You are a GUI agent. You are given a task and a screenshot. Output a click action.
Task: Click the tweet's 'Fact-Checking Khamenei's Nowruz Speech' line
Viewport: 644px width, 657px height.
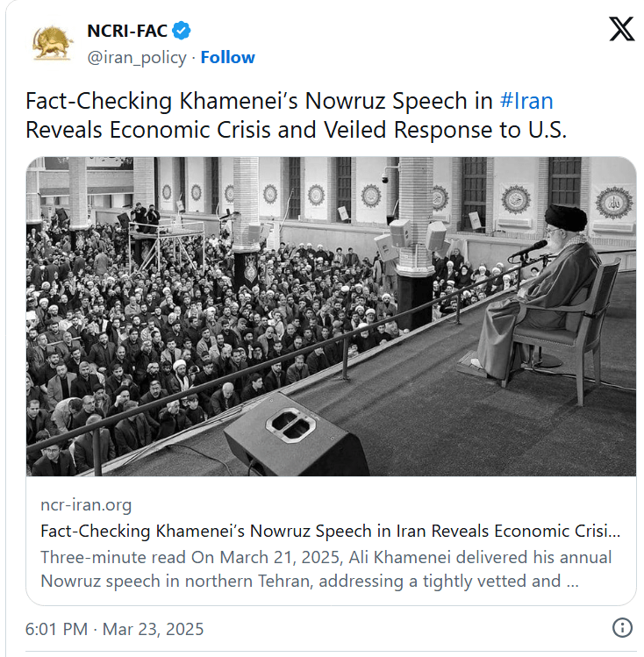(259, 100)
